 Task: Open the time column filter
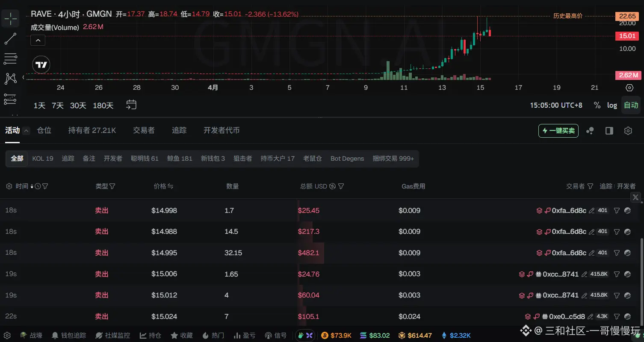tap(45, 186)
